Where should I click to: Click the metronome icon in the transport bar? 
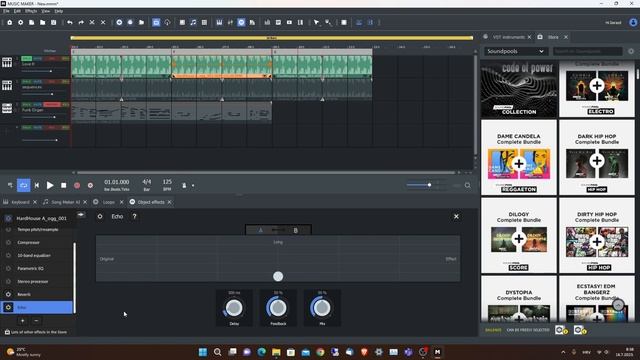(x=184, y=185)
